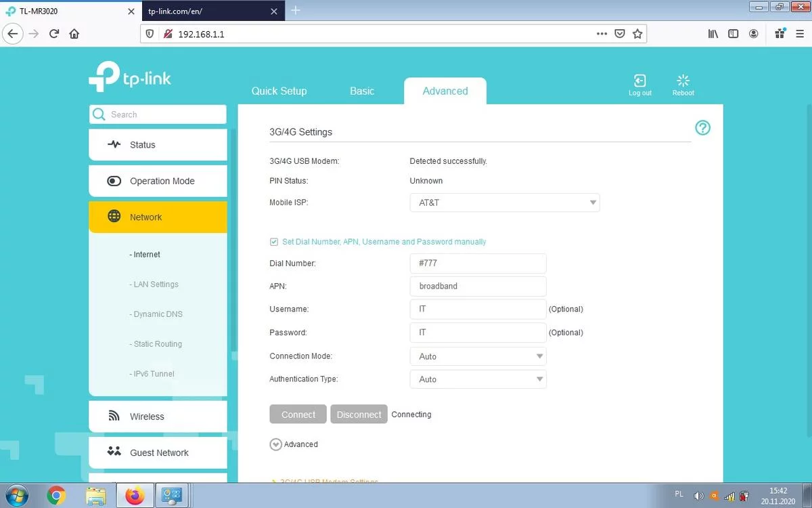Open LAN Settings submenu entry

(x=154, y=284)
